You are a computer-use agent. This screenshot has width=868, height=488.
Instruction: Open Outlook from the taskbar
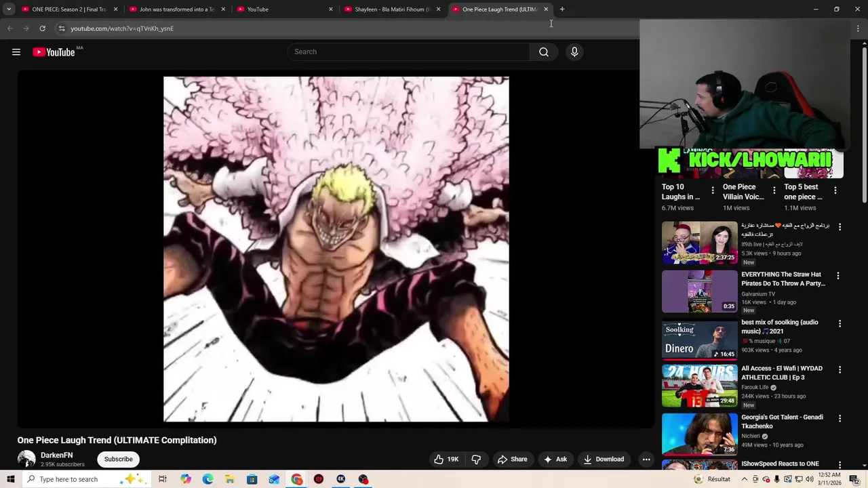coord(274,479)
